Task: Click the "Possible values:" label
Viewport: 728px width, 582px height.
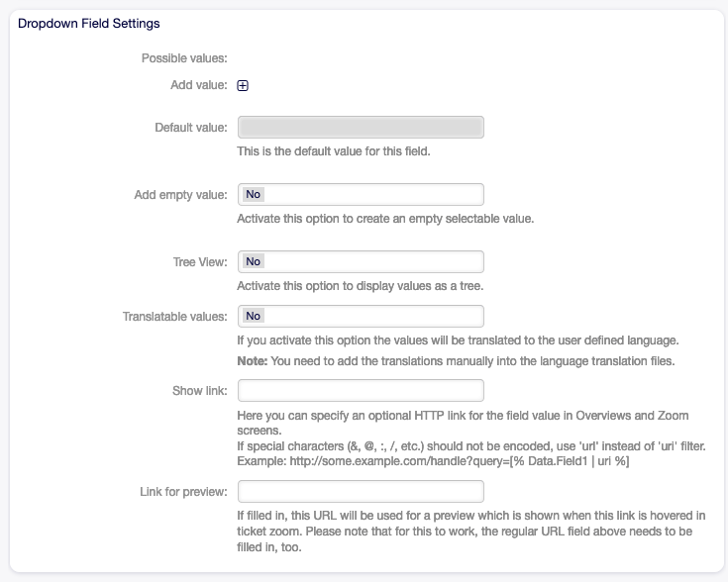Action: pyautogui.click(x=184, y=58)
